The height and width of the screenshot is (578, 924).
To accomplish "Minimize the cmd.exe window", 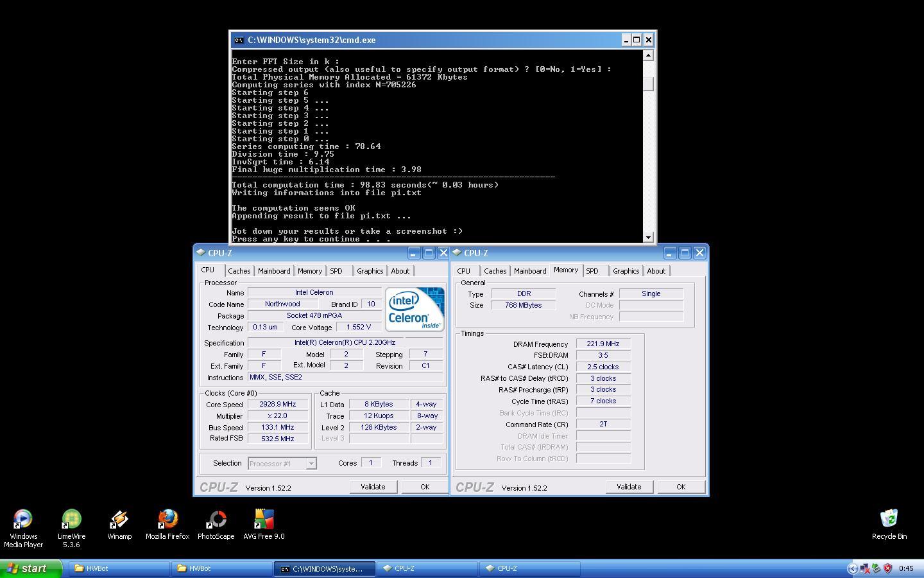I will (x=626, y=40).
